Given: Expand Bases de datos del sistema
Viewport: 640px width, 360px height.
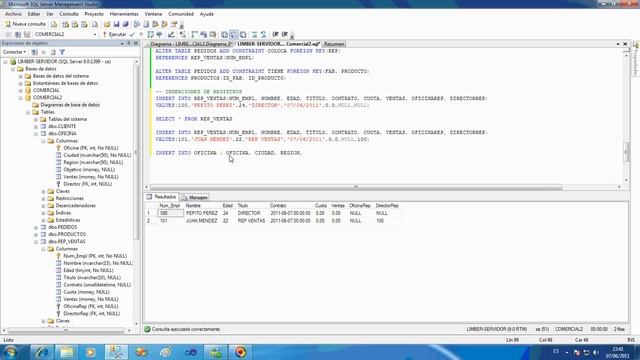Looking at the screenshot, I should point(20,76).
